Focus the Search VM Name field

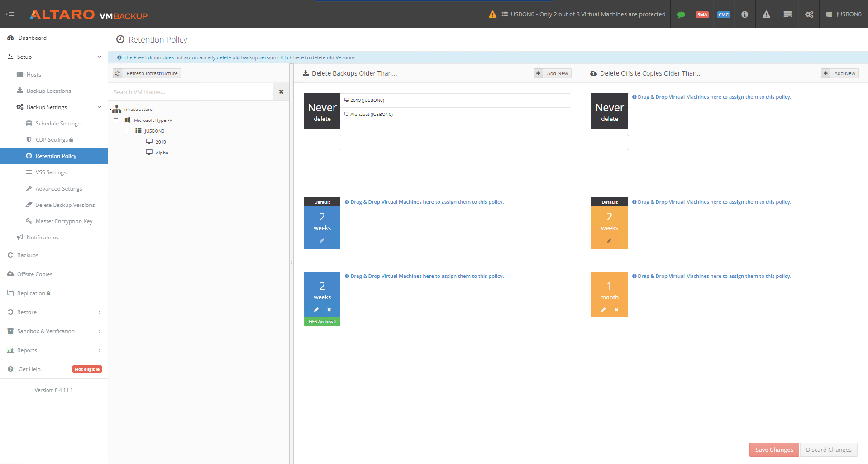(191, 92)
